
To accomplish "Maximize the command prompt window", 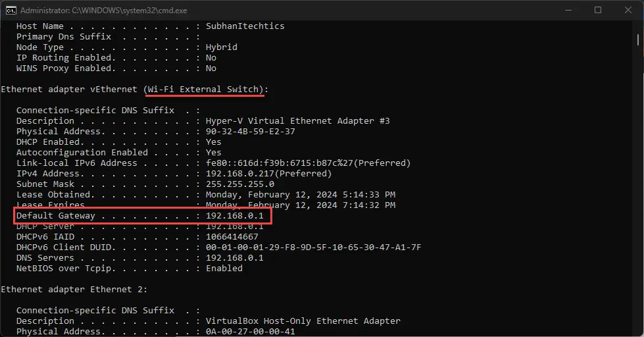I will [598, 11].
